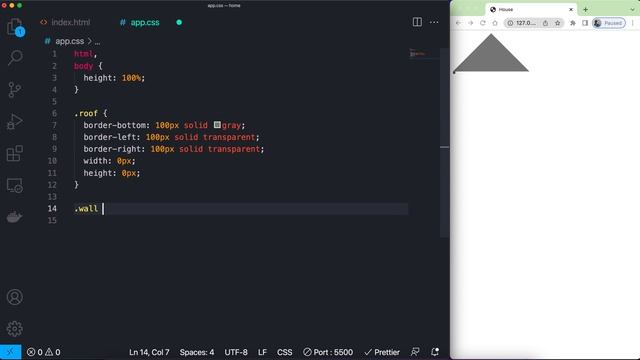Click the breadcrumb ellipsis item
The width and height of the screenshot is (640, 360).
[x=98, y=41]
